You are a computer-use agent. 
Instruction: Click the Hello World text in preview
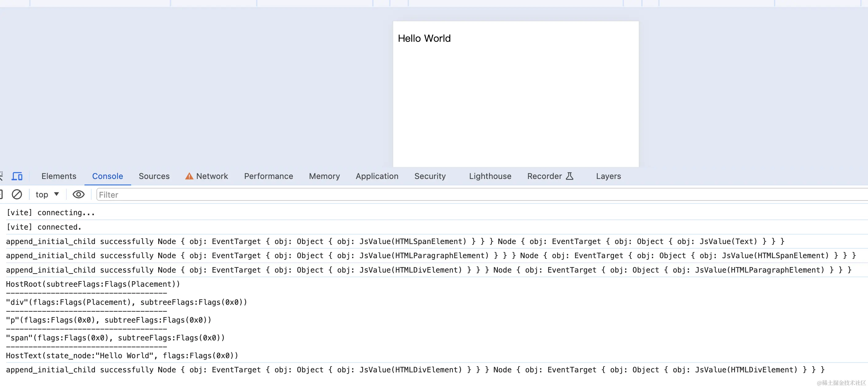tap(424, 38)
